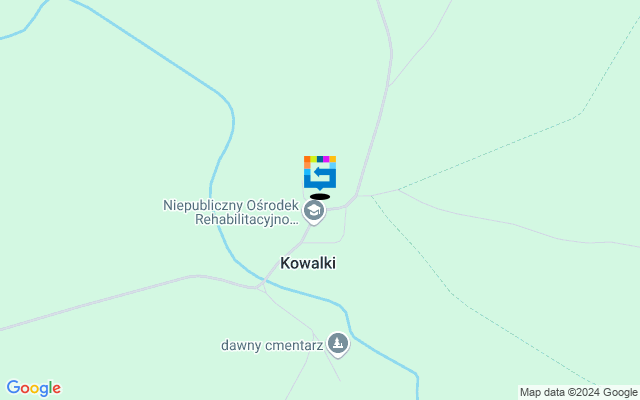This screenshot has height=400, width=640.
Task: Open the Niepubliczny Ośrodek place label
Action: [x=231, y=205]
